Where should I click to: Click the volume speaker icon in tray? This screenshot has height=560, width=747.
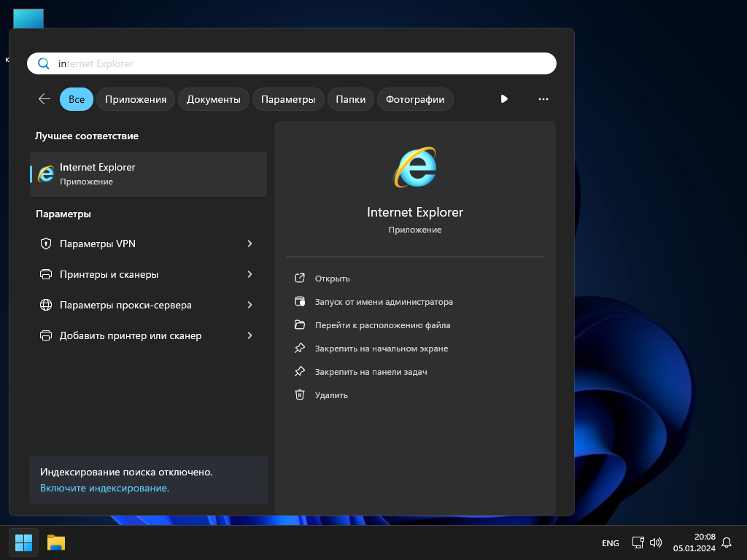tap(655, 542)
